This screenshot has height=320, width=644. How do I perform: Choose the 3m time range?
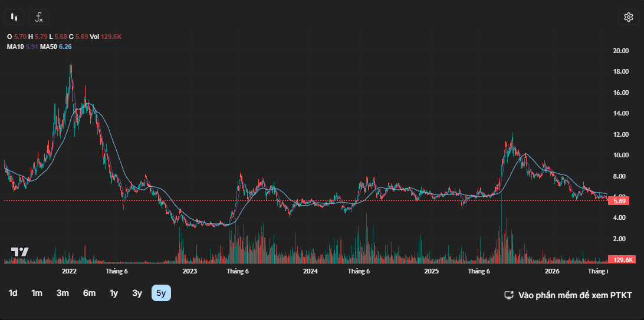pyautogui.click(x=63, y=293)
